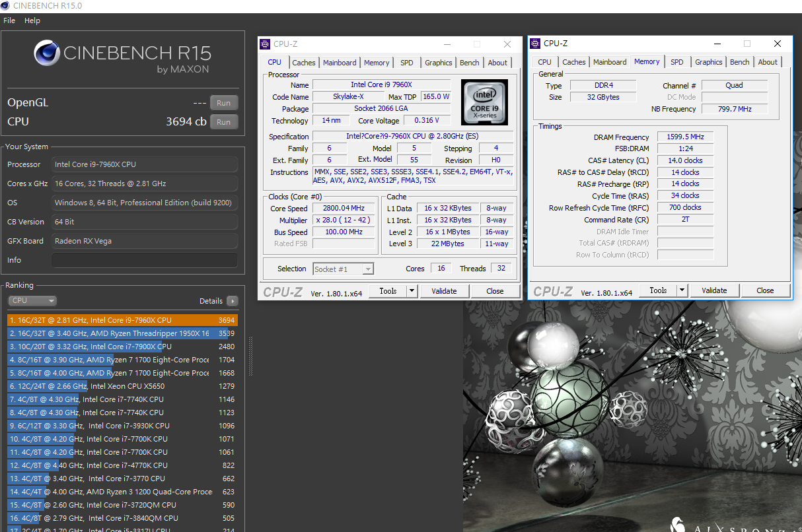Click Tools button in left CPU-Z
This screenshot has height=532, width=802.
point(388,291)
